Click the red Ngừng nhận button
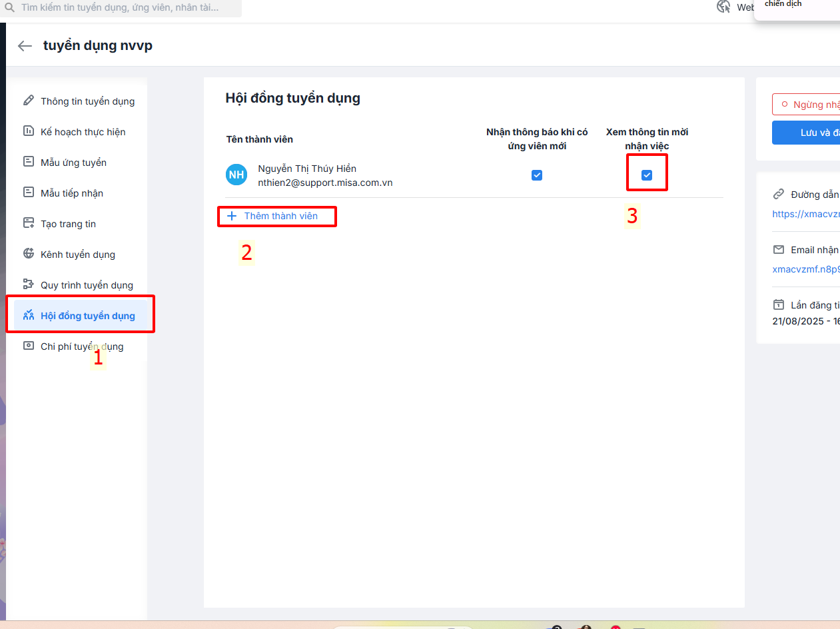840x629 pixels. pos(806,105)
